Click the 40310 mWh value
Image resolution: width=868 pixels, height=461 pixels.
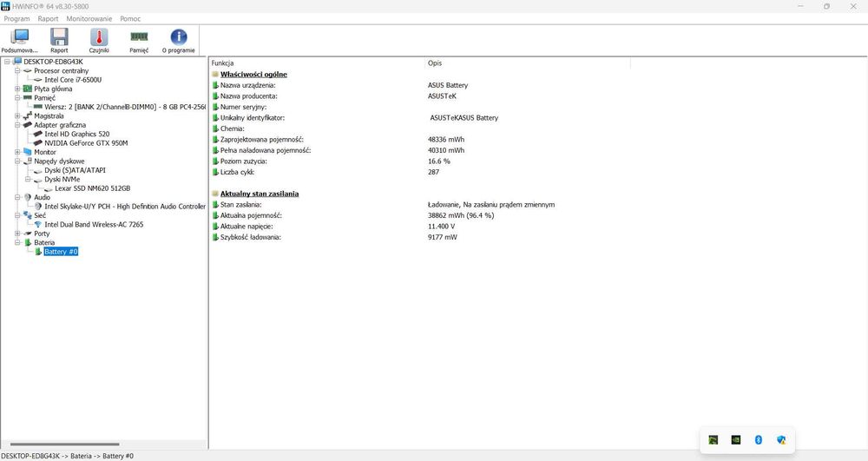pos(446,150)
